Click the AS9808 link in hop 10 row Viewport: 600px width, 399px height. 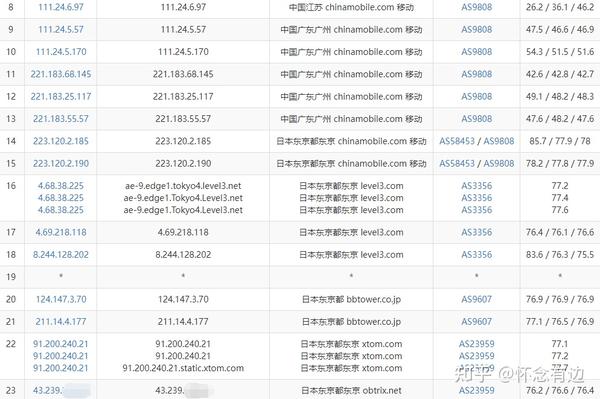click(476, 52)
